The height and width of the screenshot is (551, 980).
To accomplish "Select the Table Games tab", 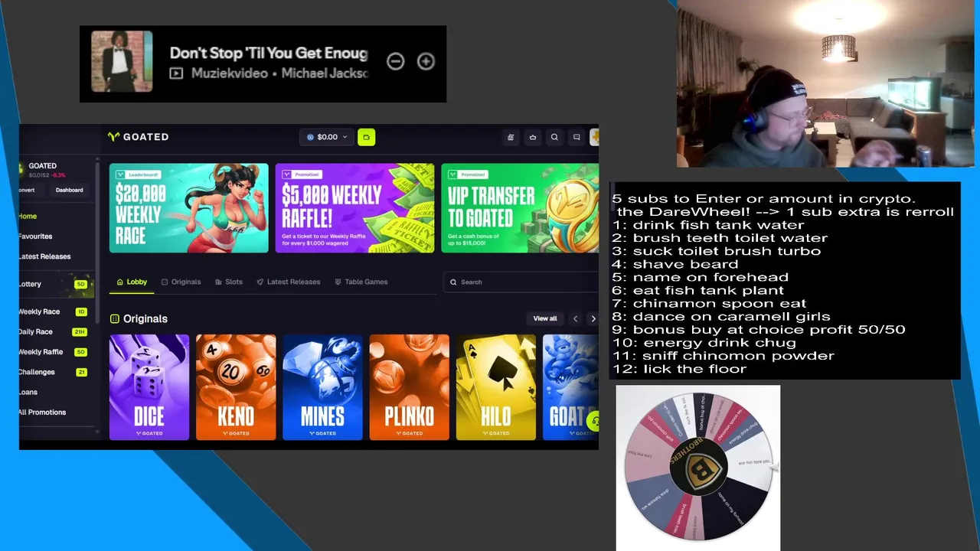I will tap(361, 282).
